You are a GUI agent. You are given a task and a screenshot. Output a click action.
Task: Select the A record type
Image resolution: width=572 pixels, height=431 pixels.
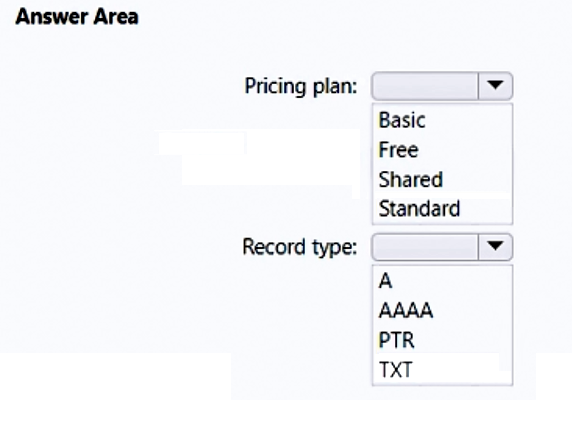385,281
